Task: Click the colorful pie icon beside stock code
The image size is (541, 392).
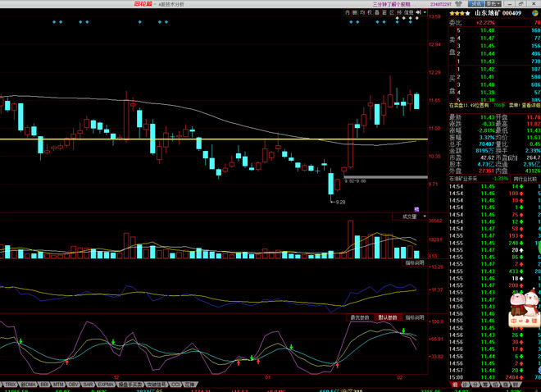Action: [x=535, y=13]
